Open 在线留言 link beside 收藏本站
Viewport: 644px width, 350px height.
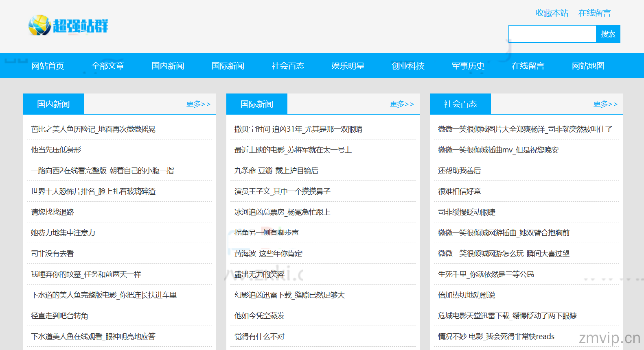pos(595,13)
